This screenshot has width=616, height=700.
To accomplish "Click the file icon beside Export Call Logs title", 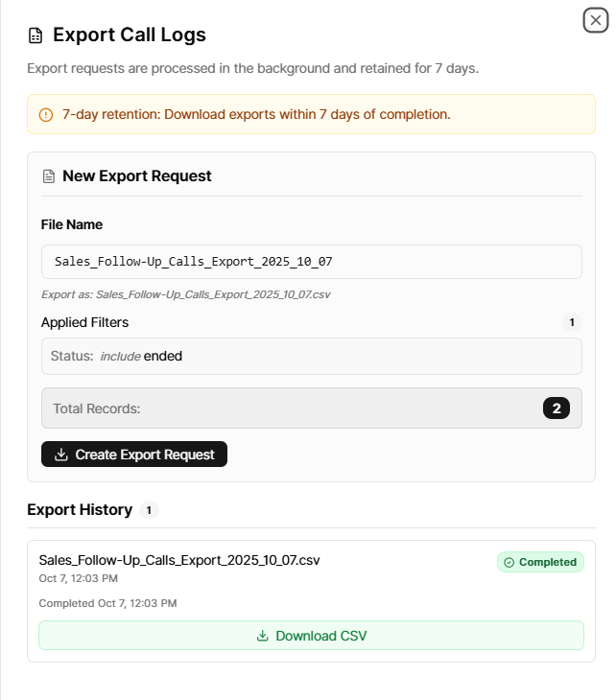I will click(36, 35).
